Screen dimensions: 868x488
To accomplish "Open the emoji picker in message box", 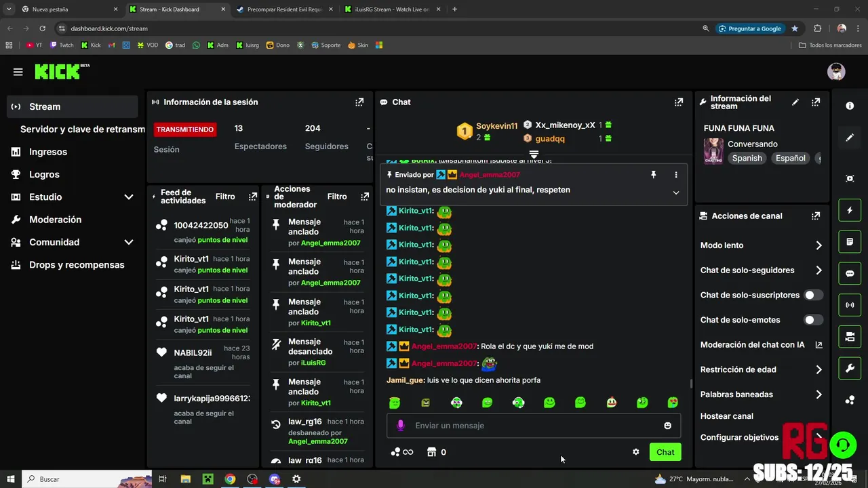I will [667, 426].
